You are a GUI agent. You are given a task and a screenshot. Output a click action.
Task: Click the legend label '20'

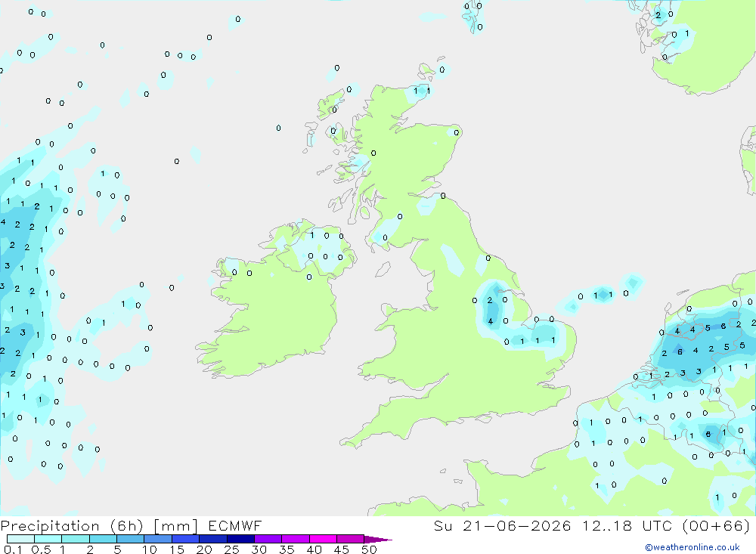(204, 549)
